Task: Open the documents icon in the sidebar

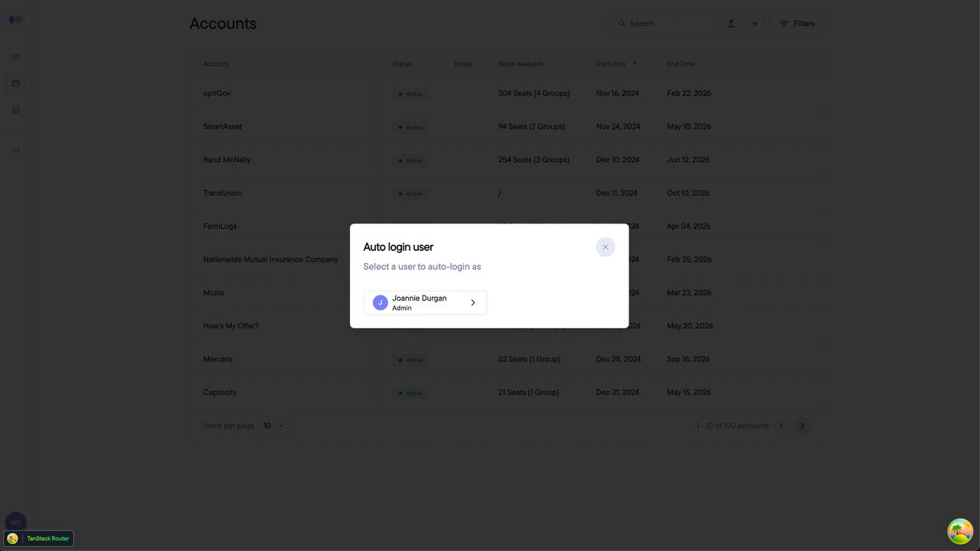Action: (x=15, y=109)
